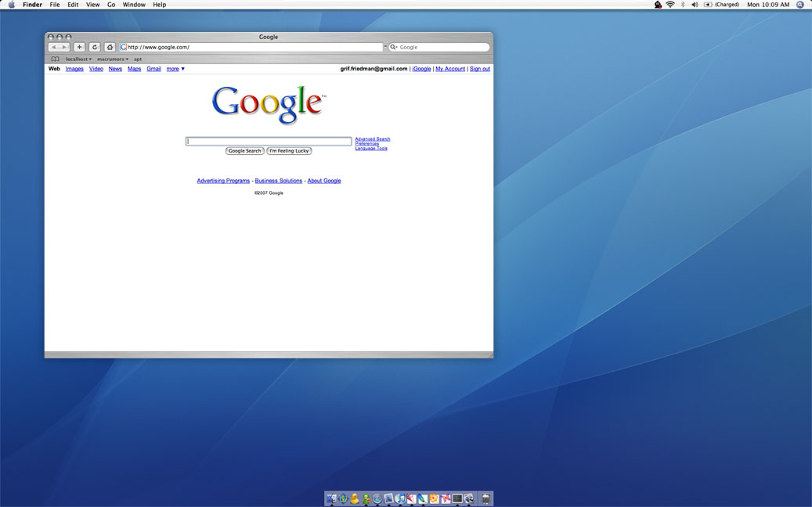Open the Edit menu
Viewport: 812px width, 507px height.
73,5
